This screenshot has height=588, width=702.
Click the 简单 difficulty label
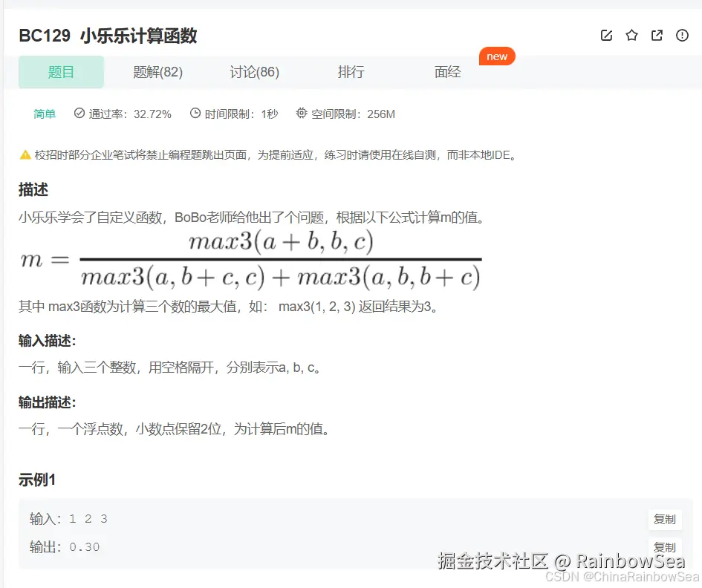point(44,113)
